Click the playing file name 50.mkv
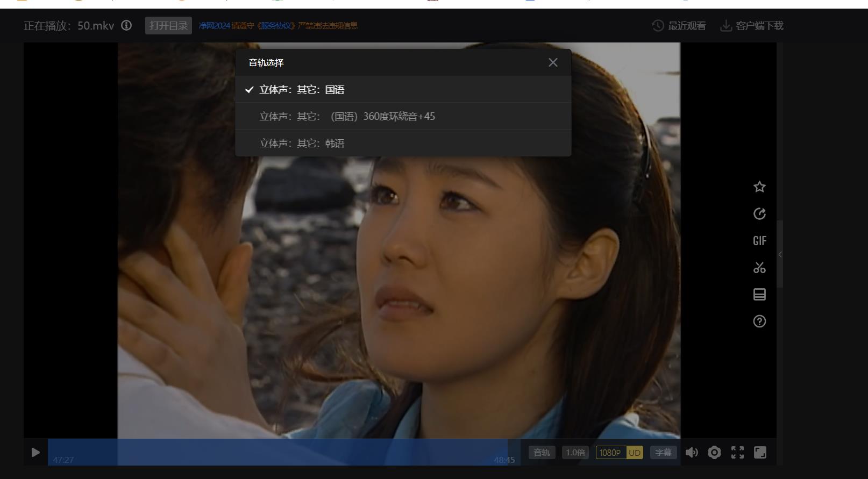This screenshot has width=868, height=479. 96,25
